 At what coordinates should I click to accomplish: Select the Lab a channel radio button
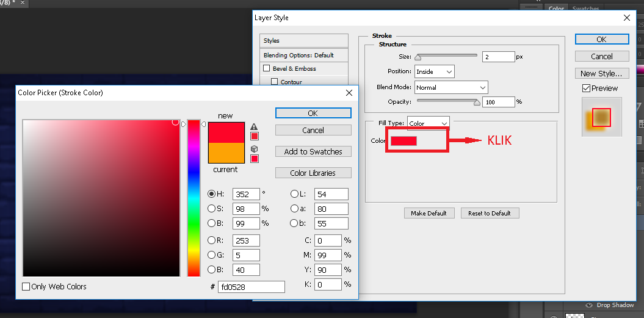294,208
